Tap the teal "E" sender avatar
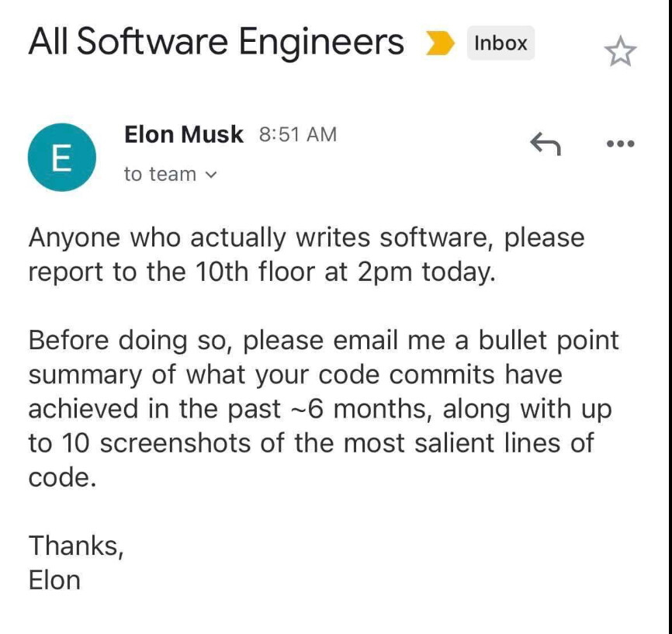The height and width of the screenshot is (634, 672). pyautogui.click(x=61, y=157)
